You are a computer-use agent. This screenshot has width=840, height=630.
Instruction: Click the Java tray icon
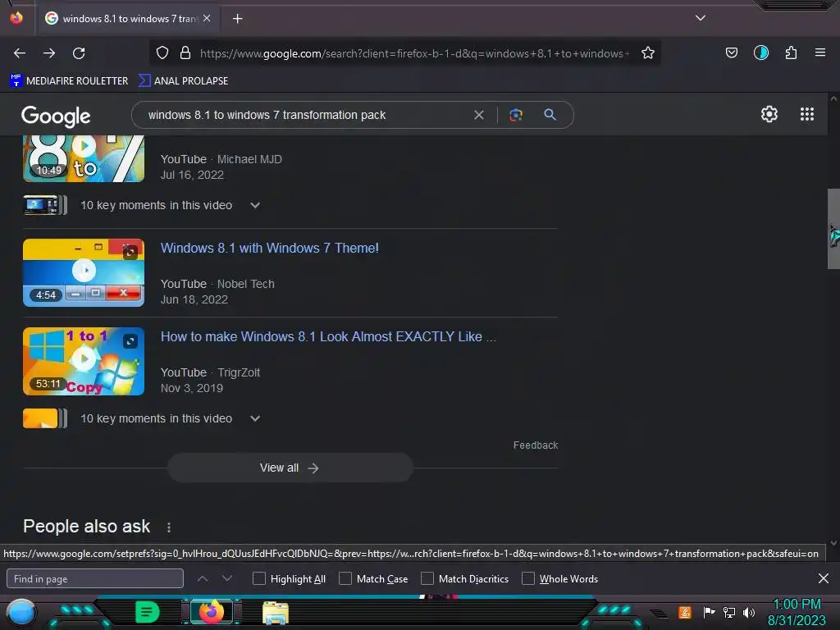(x=685, y=612)
